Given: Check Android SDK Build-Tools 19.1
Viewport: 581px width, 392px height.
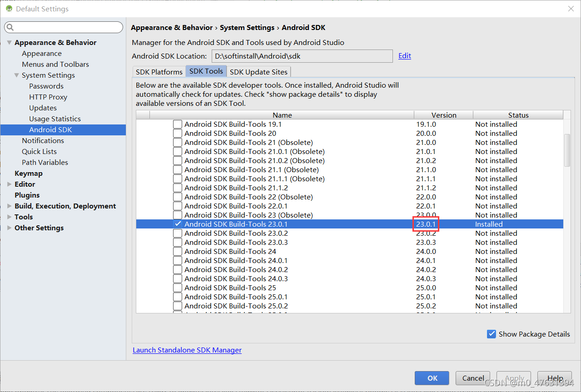Looking at the screenshot, I should coord(178,124).
